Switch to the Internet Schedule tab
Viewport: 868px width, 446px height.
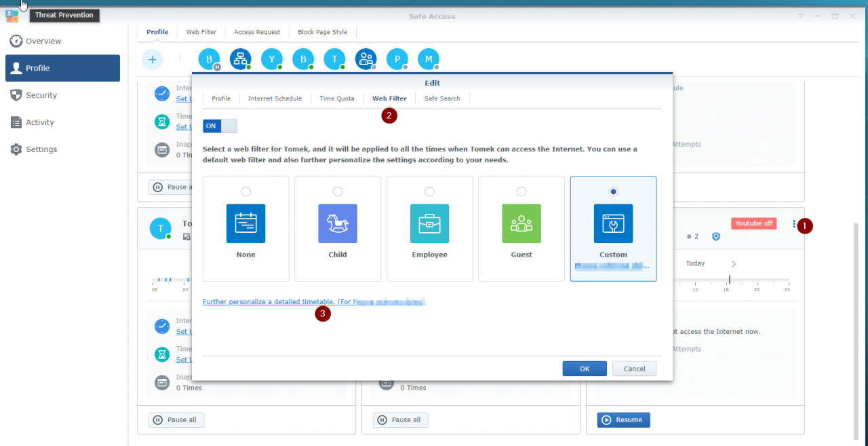pos(275,98)
